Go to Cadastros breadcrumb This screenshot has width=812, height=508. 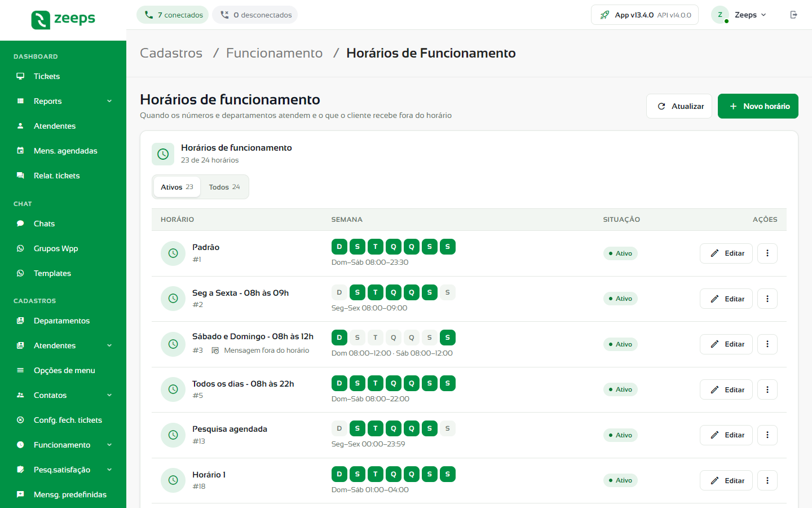click(171, 53)
